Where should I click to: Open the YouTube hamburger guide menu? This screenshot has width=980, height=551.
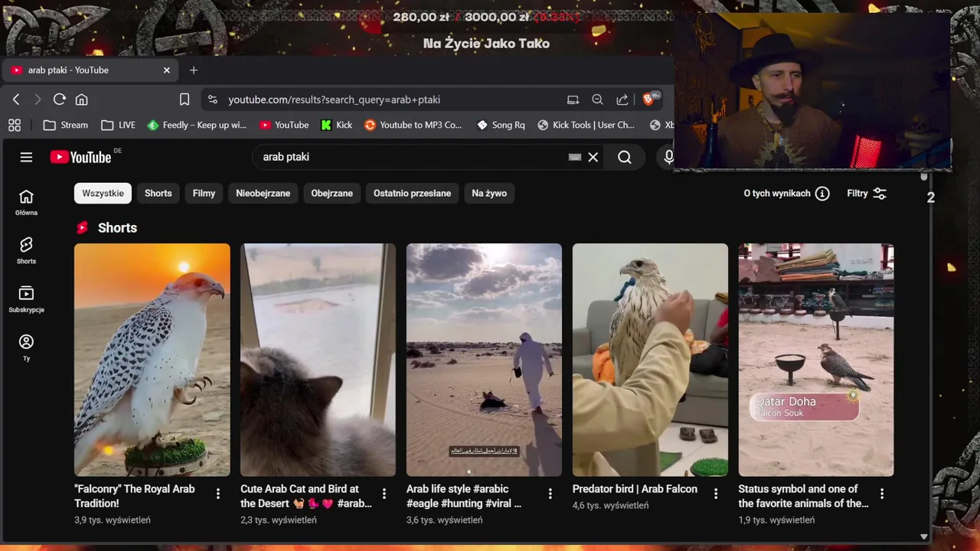pyautogui.click(x=26, y=157)
